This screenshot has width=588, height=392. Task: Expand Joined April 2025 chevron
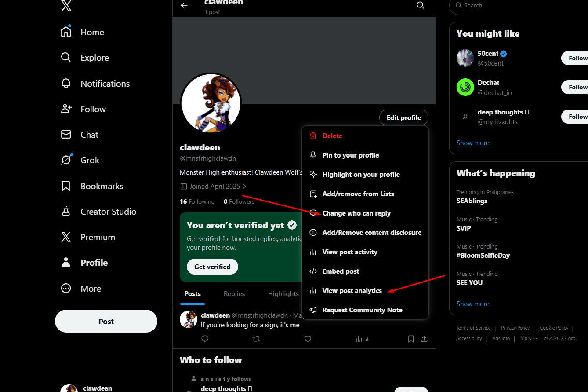click(x=244, y=187)
